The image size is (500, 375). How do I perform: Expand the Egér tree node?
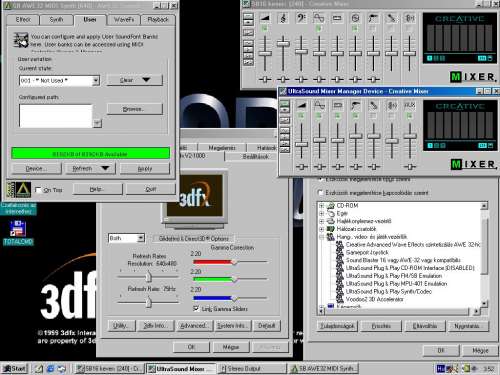pos(321,213)
